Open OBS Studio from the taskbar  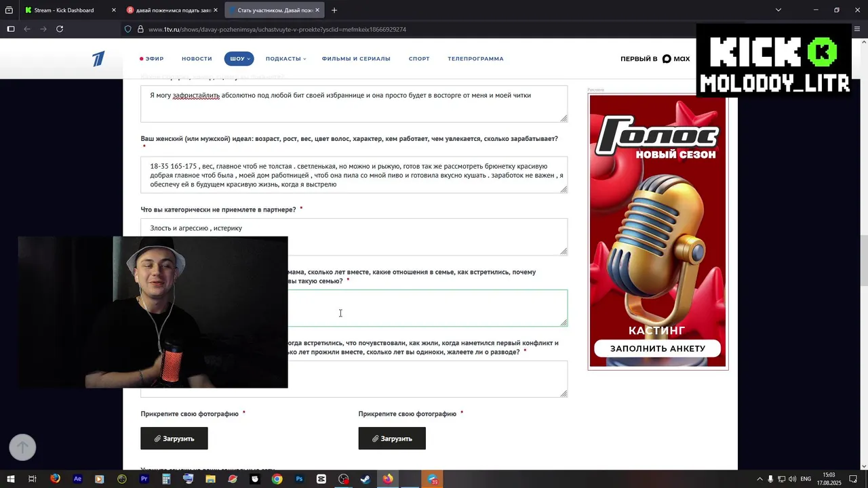(344, 479)
